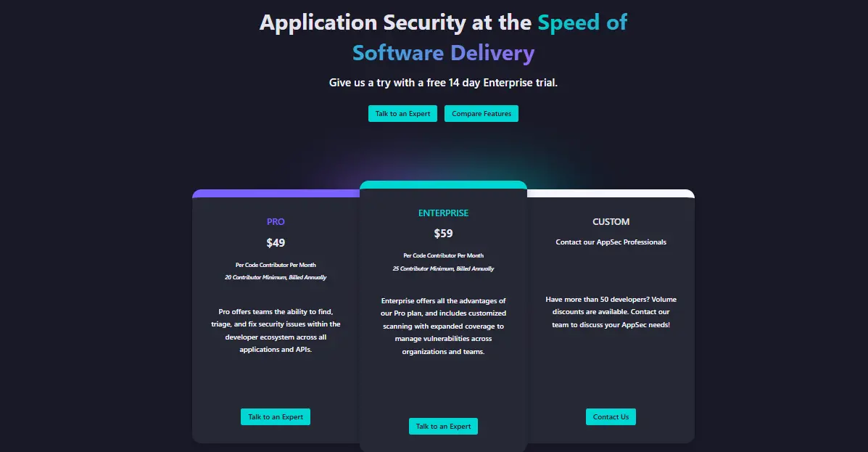The width and height of the screenshot is (868, 452).
Task: Select the PRO plan heading
Action: pos(276,222)
